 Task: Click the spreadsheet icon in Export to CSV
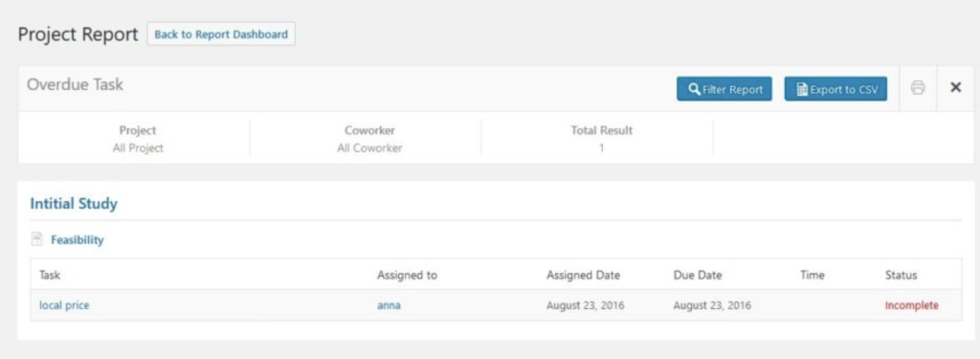tap(803, 89)
